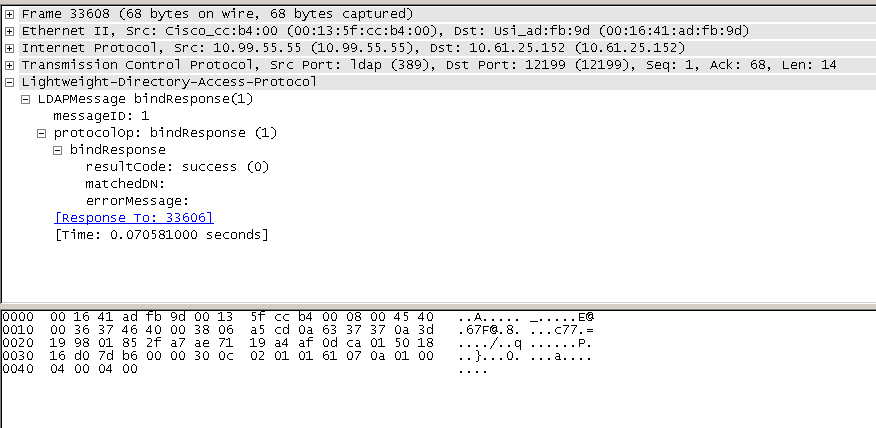The height and width of the screenshot is (428, 876).
Task: Collapse the bindResponse subtree
Action: [x=58, y=151]
